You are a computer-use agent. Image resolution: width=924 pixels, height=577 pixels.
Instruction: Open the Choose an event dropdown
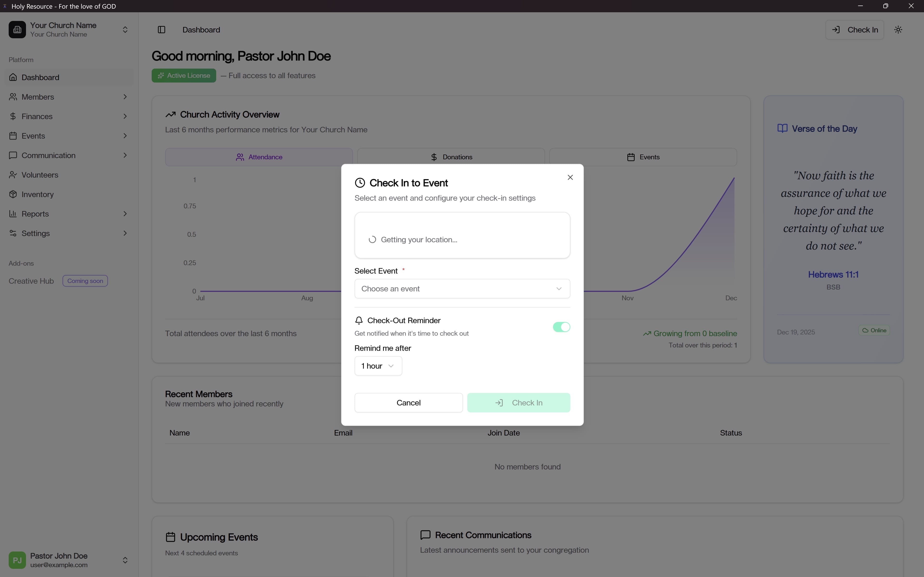[x=462, y=289]
